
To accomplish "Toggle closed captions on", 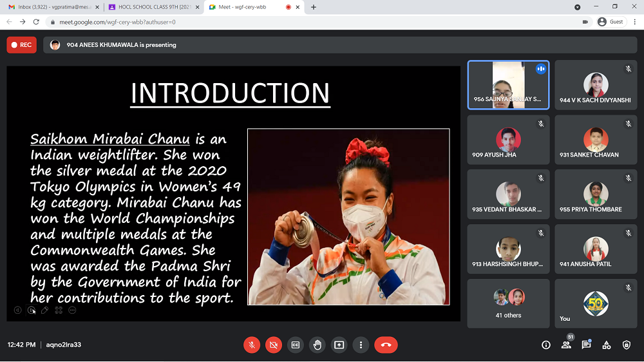I will coord(295,345).
